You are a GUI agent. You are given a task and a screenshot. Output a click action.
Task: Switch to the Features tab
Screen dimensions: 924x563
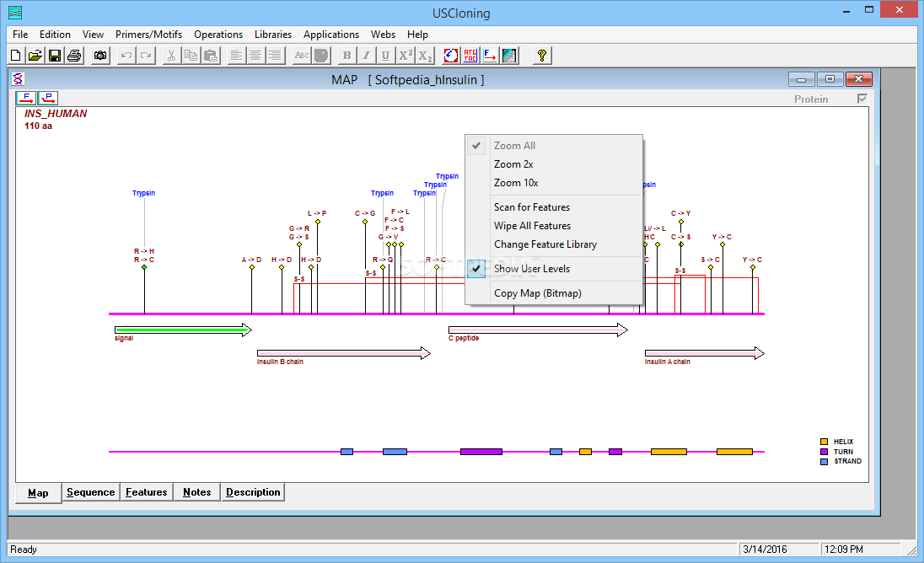click(x=146, y=491)
